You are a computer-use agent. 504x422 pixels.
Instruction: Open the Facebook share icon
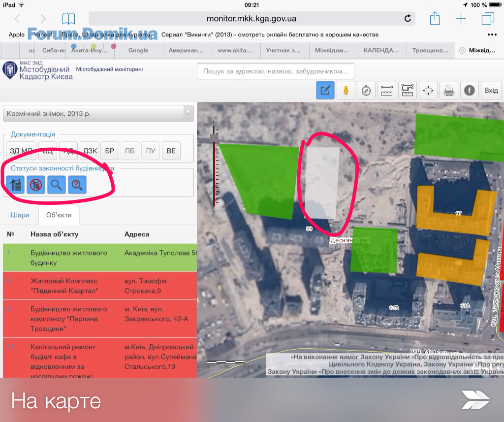click(470, 90)
